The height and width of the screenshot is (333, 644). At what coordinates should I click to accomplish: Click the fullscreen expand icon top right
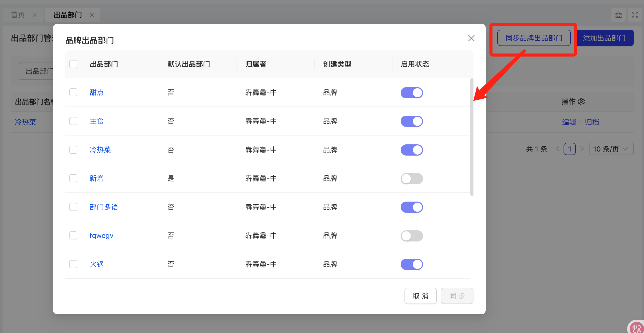[x=635, y=15]
